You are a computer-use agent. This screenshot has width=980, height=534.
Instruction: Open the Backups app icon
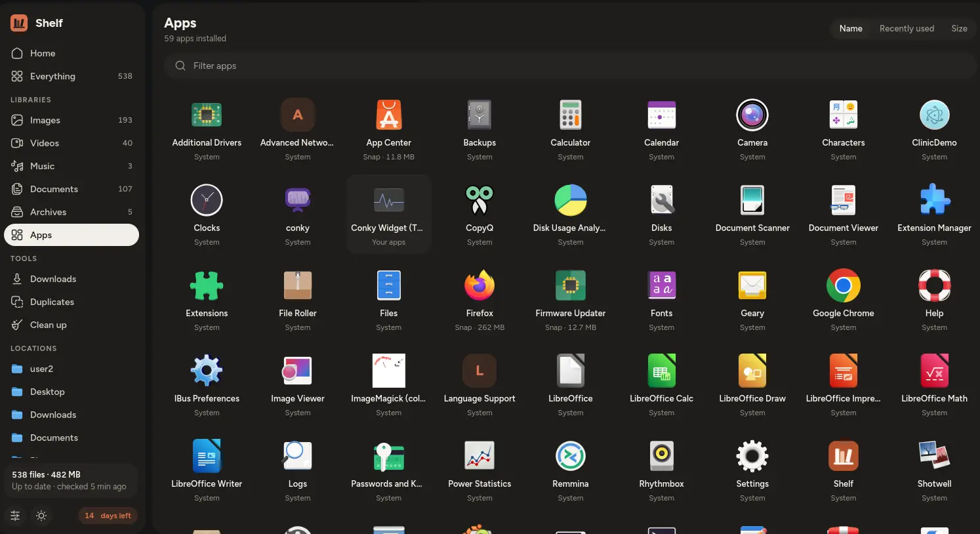point(480,115)
